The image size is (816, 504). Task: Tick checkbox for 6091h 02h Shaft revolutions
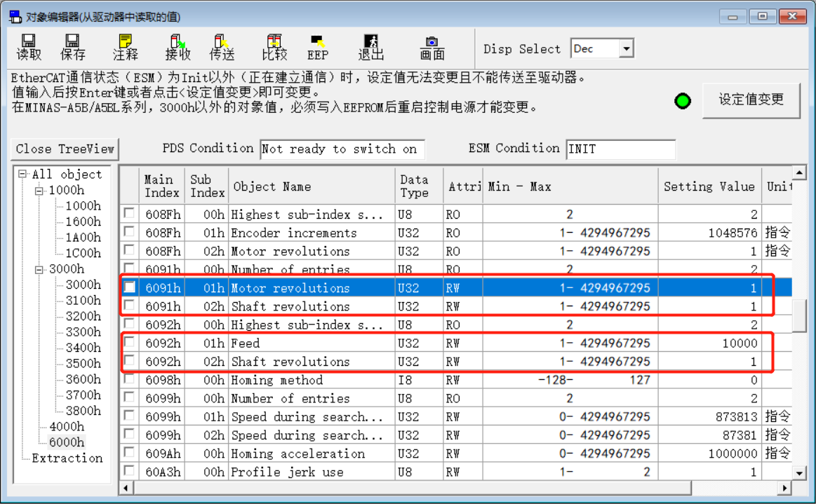tap(129, 306)
